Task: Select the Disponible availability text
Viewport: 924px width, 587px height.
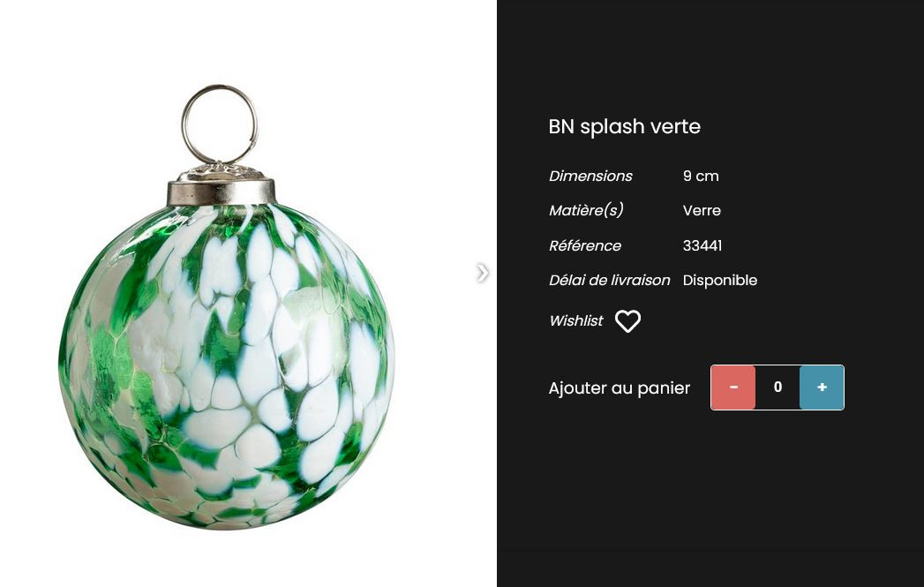Action: (x=720, y=281)
